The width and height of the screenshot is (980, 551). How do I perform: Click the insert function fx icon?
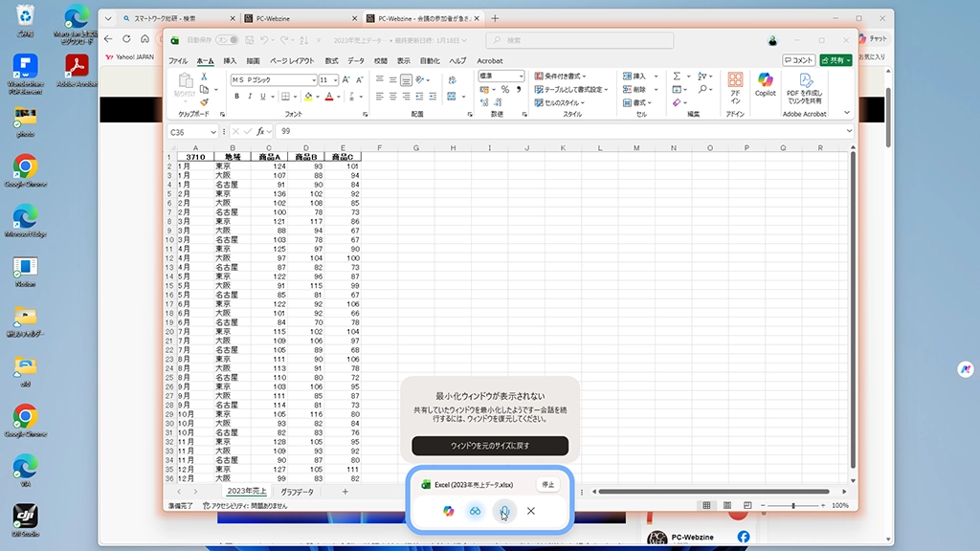[260, 131]
